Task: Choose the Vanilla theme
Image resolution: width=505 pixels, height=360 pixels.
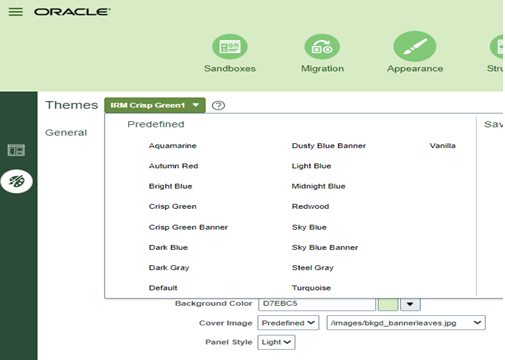Action: tap(442, 146)
